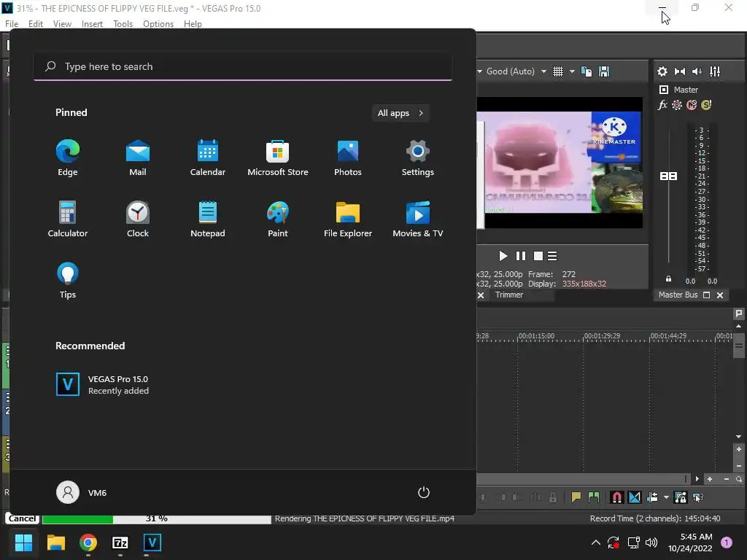
Task: Close the Master Bus panel
Action: point(720,295)
